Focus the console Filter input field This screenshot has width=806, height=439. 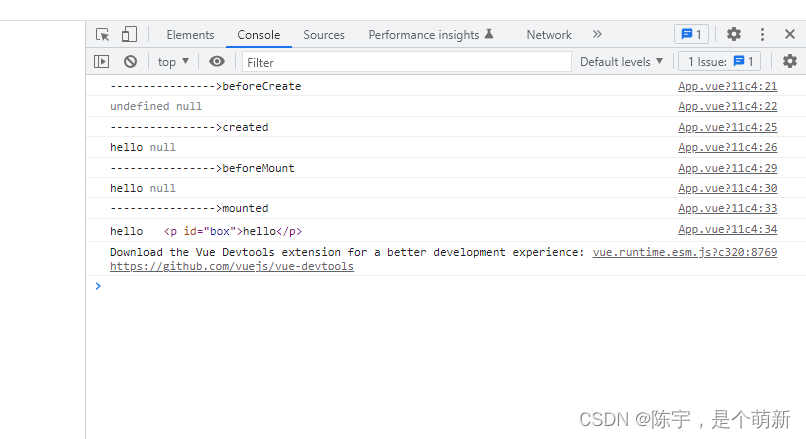point(405,61)
